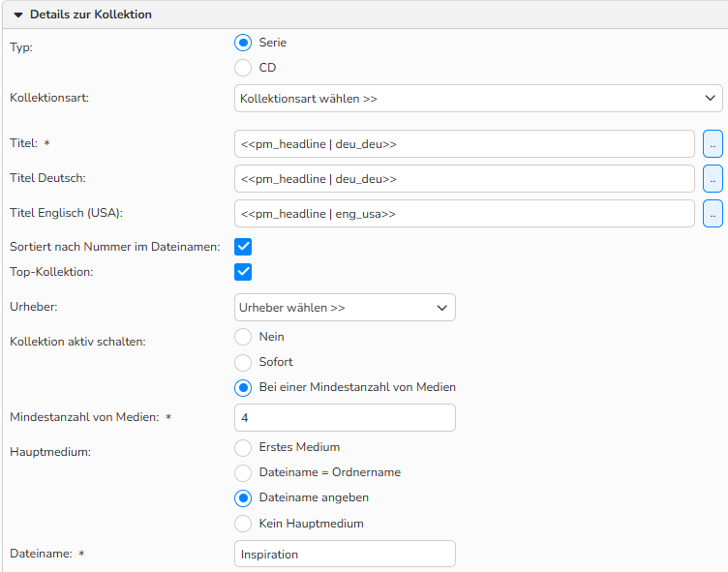Choose Dateiname = Ordnername option
Image resolution: width=728 pixels, height=572 pixels.
(243, 472)
